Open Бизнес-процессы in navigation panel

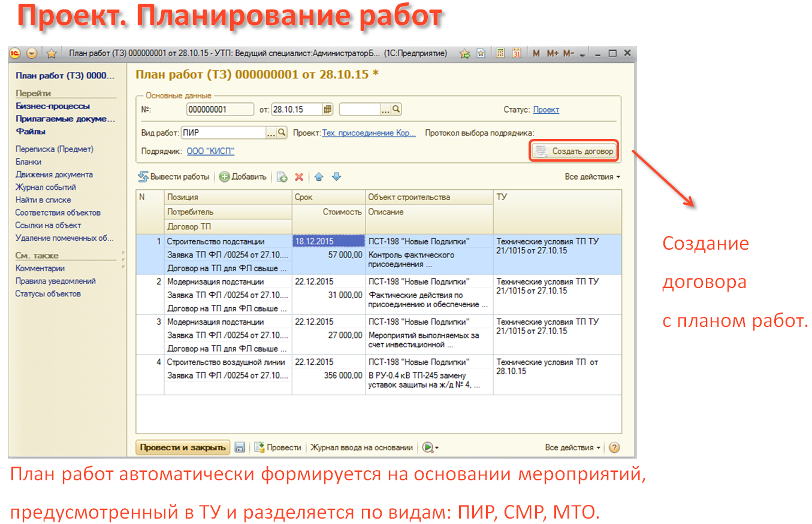(x=53, y=106)
